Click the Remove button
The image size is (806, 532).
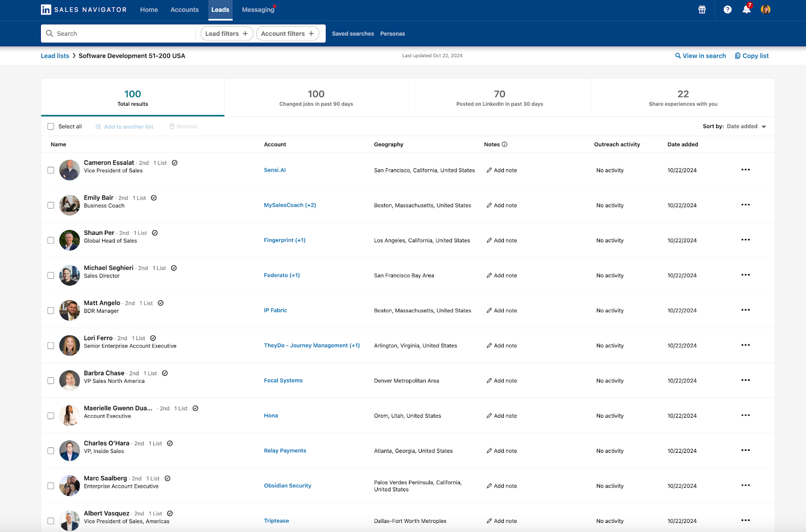(x=183, y=126)
